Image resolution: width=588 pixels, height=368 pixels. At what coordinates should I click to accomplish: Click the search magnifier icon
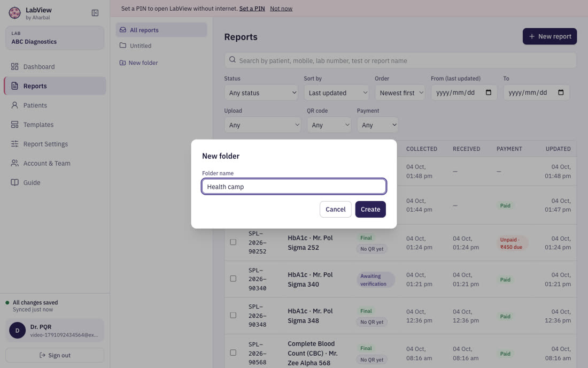click(x=233, y=60)
